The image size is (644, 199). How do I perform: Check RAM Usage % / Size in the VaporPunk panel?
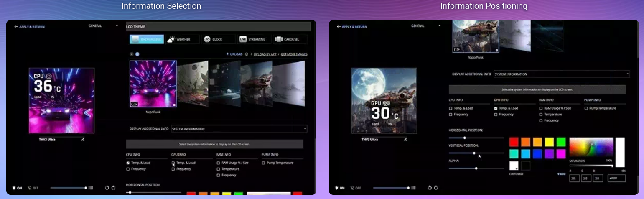click(541, 108)
